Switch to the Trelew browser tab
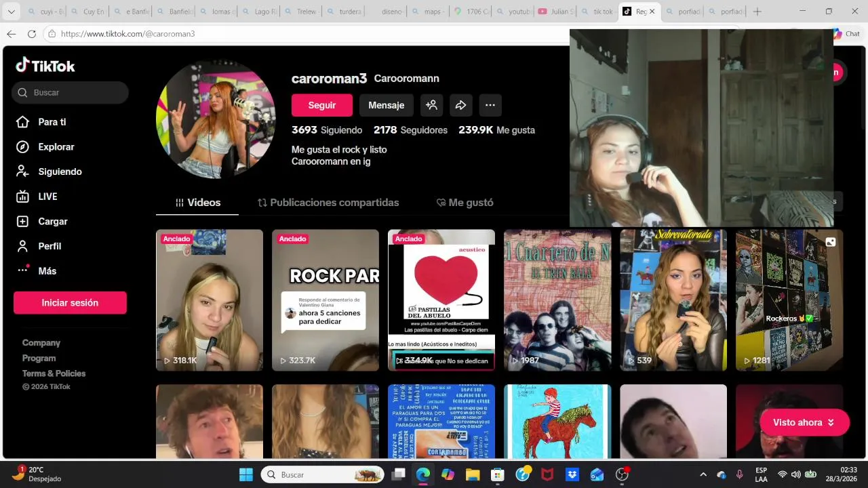 click(302, 12)
